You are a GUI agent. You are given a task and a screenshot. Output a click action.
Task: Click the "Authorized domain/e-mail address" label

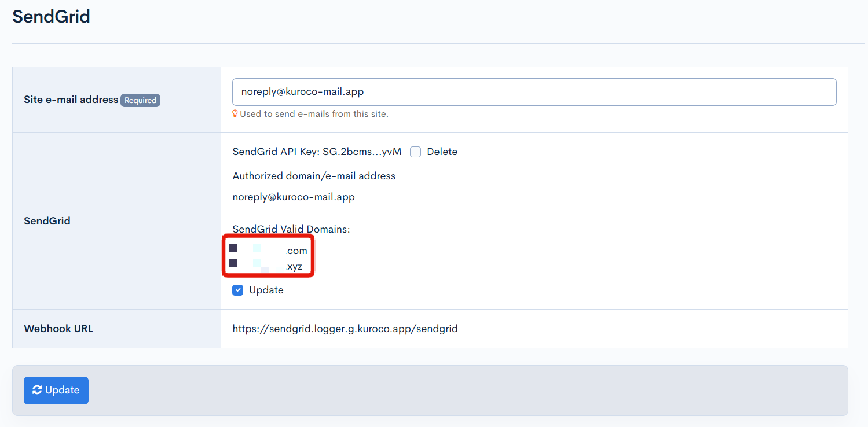(x=314, y=176)
